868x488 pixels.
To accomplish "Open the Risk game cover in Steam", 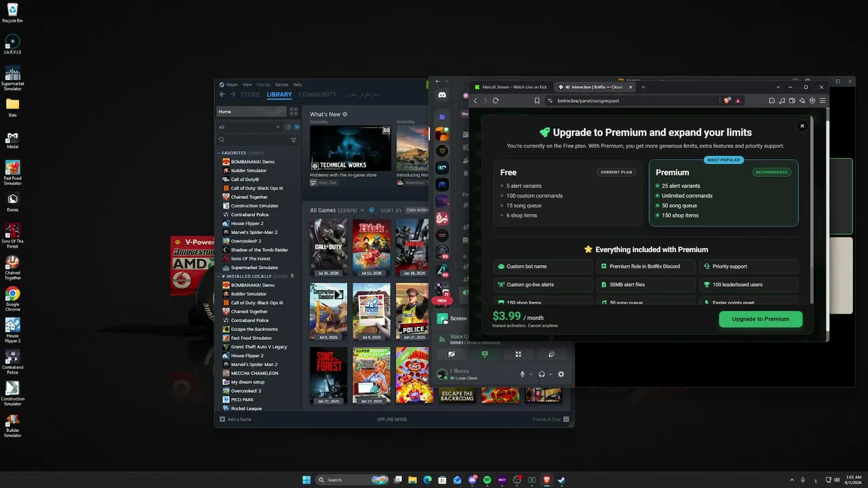I will 372,247.
